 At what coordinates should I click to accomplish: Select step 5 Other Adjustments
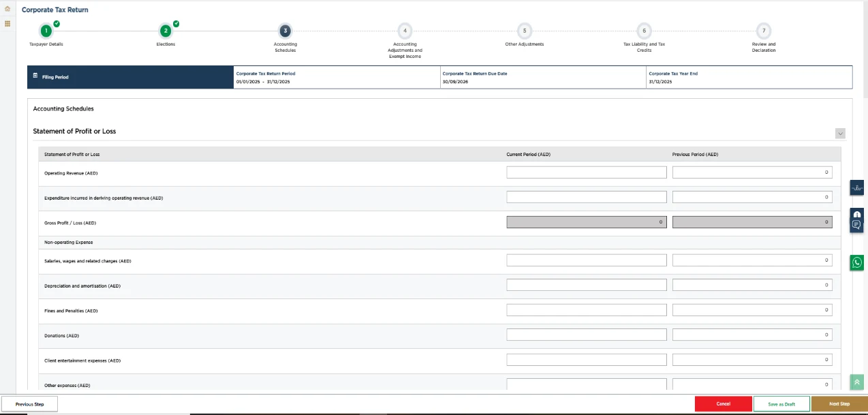pyautogui.click(x=524, y=31)
